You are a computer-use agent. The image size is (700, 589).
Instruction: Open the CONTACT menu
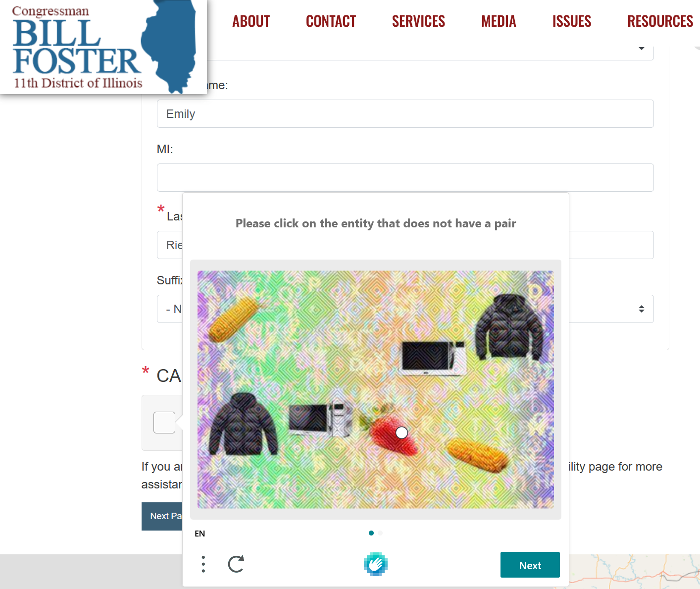(331, 21)
